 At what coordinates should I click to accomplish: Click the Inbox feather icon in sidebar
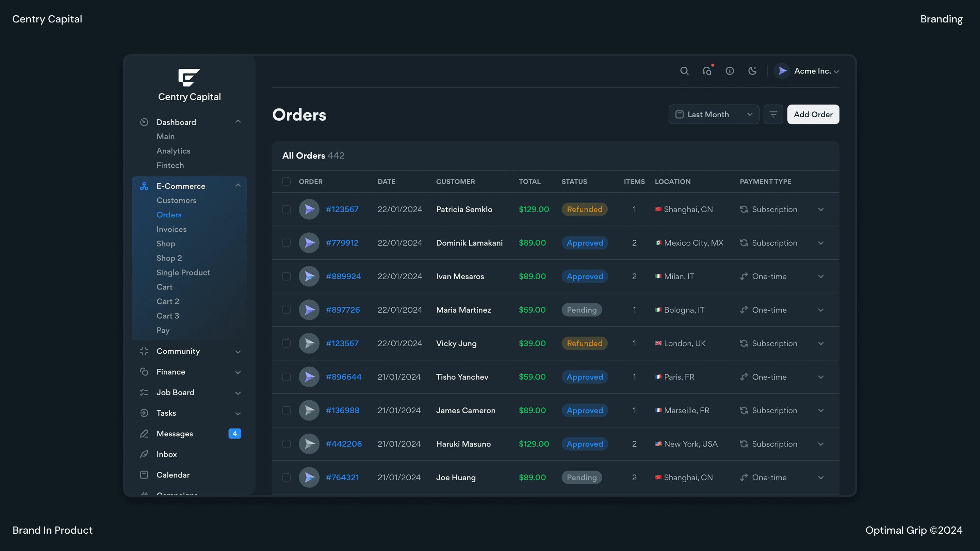point(144,454)
